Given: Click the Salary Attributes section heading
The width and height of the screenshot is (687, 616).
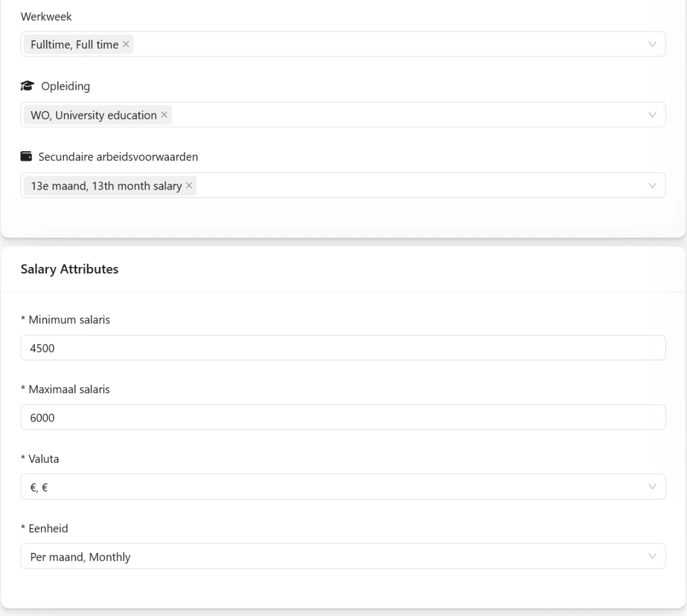Looking at the screenshot, I should pyautogui.click(x=69, y=269).
